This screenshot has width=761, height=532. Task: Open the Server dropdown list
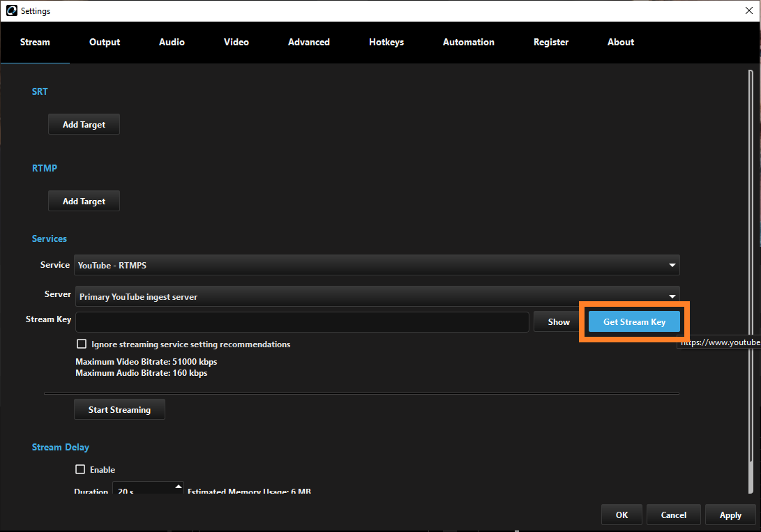(x=377, y=296)
